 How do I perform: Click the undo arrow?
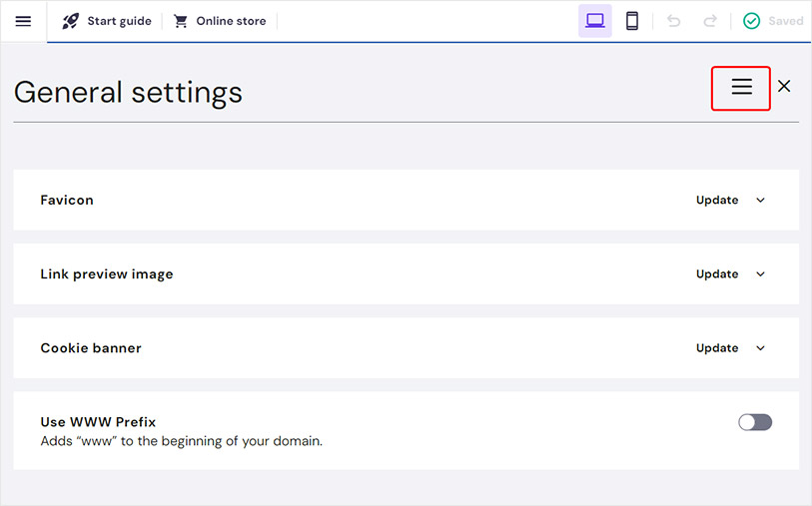[x=673, y=21]
